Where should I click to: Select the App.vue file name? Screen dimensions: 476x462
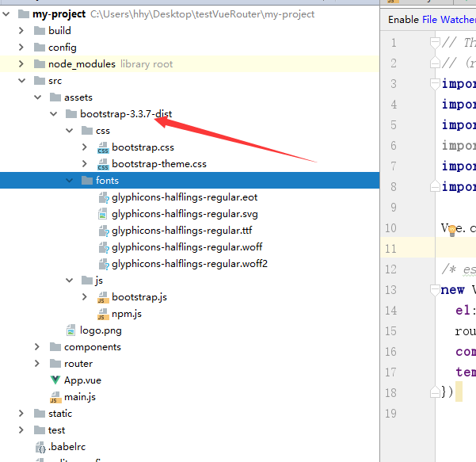pyautogui.click(x=82, y=380)
